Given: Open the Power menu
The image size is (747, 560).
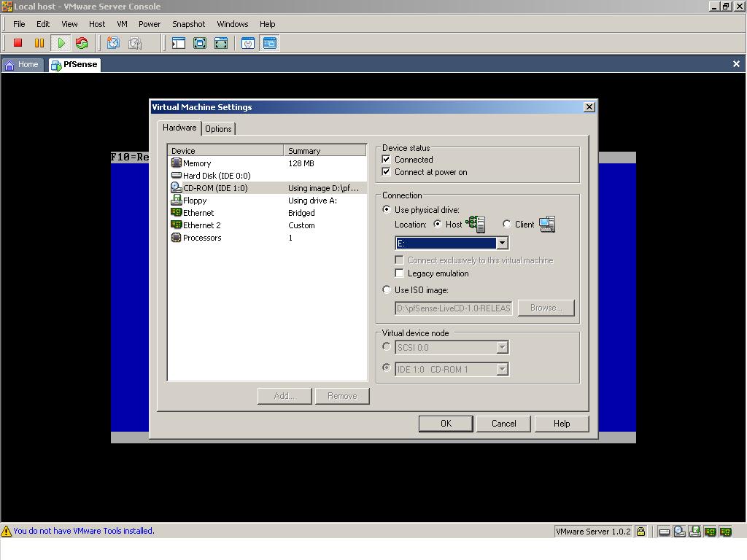Looking at the screenshot, I should tap(150, 24).
